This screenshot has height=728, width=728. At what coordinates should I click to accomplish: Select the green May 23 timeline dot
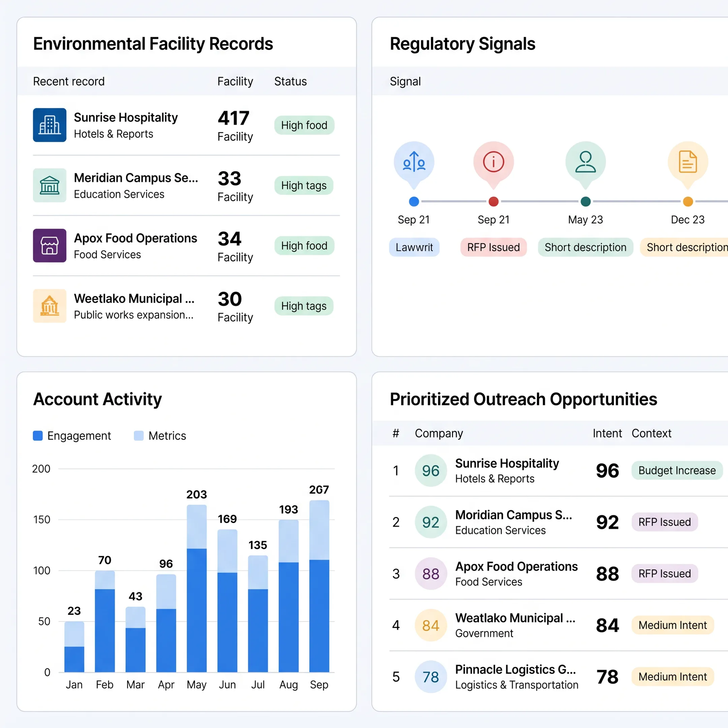tap(585, 202)
